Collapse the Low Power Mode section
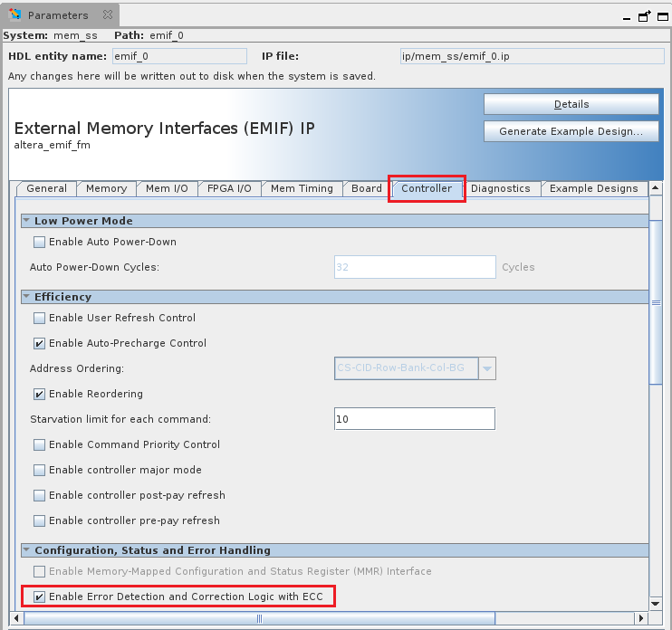This screenshot has height=630, width=672. [27, 221]
